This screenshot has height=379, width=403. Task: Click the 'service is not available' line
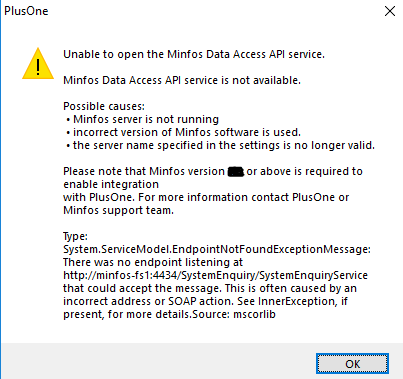pos(182,80)
